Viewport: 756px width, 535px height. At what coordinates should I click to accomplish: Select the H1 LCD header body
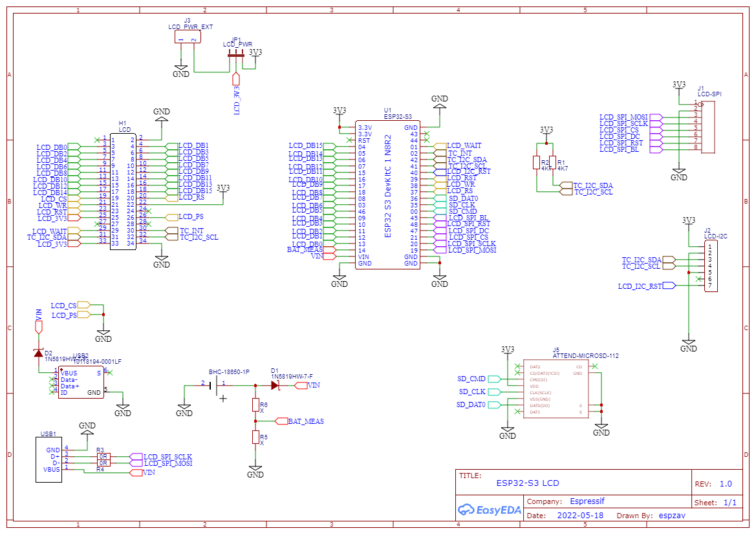click(123, 192)
